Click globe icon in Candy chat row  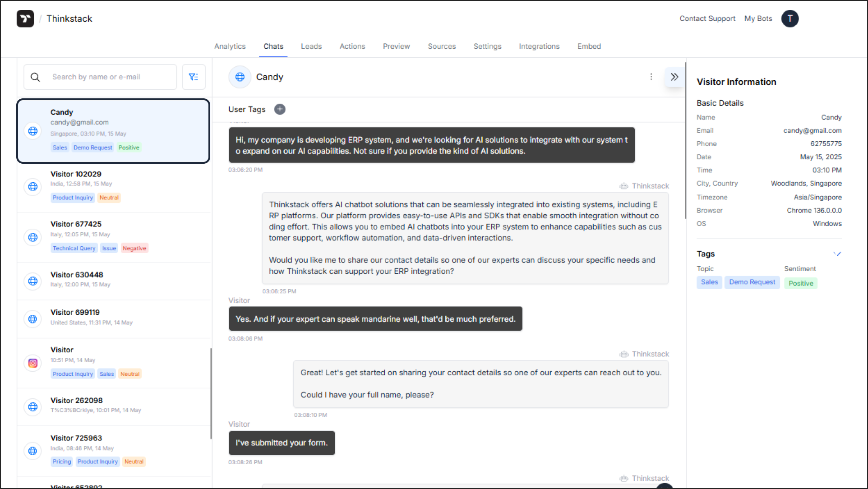click(x=33, y=131)
